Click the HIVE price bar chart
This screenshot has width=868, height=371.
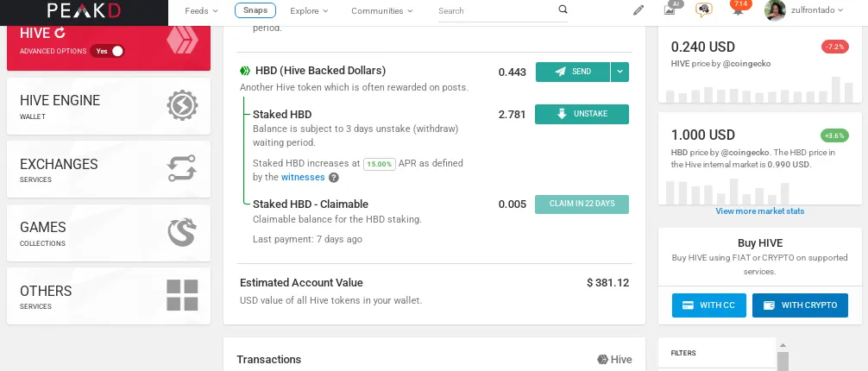point(759,90)
